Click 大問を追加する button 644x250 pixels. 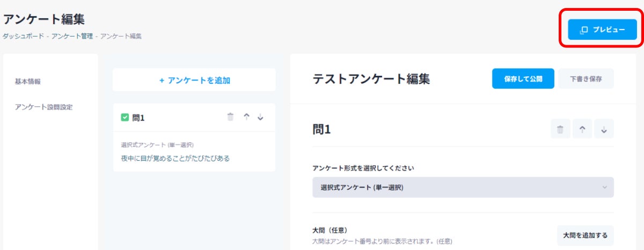tap(586, 235)
